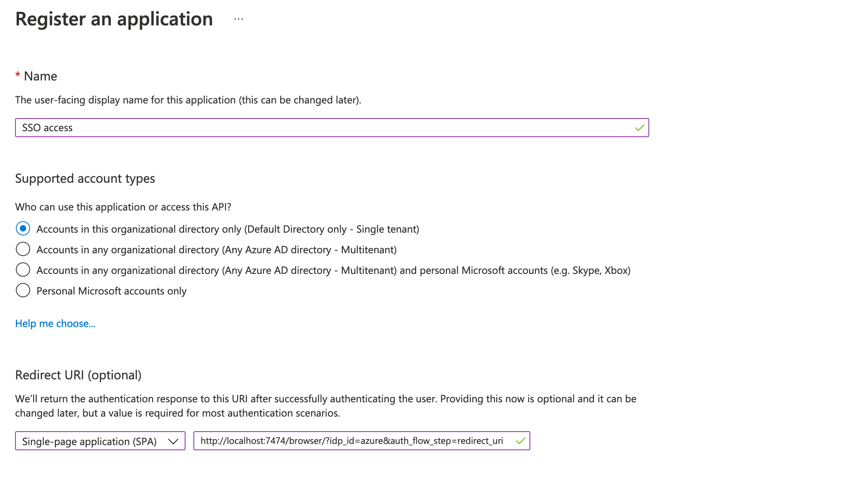Expand the "Single-page application (SPA)" dropdown

[100, 441]
